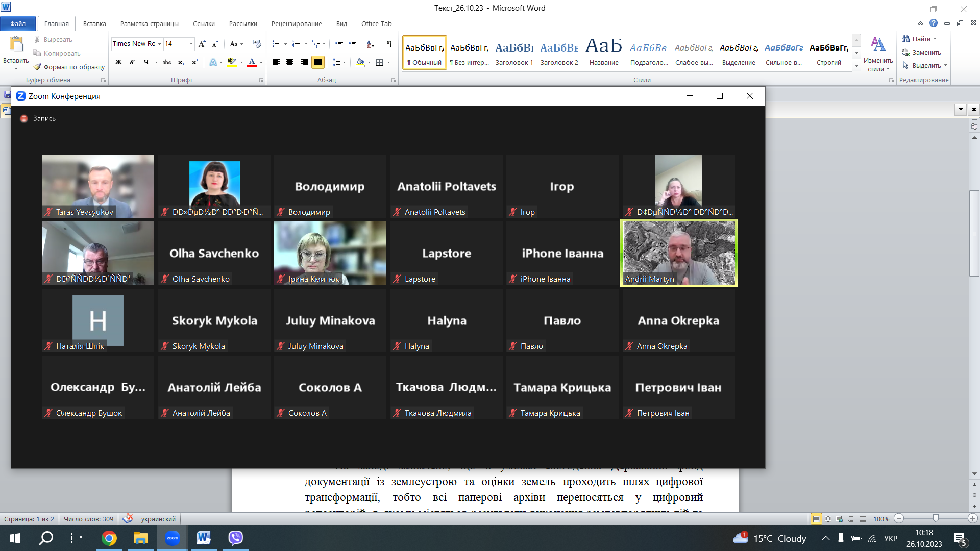Image resolution: width=980 pixels, height=551 pixels.
Task: Click the zoom in plus button in status bar
Action: [x=973, y=519]
